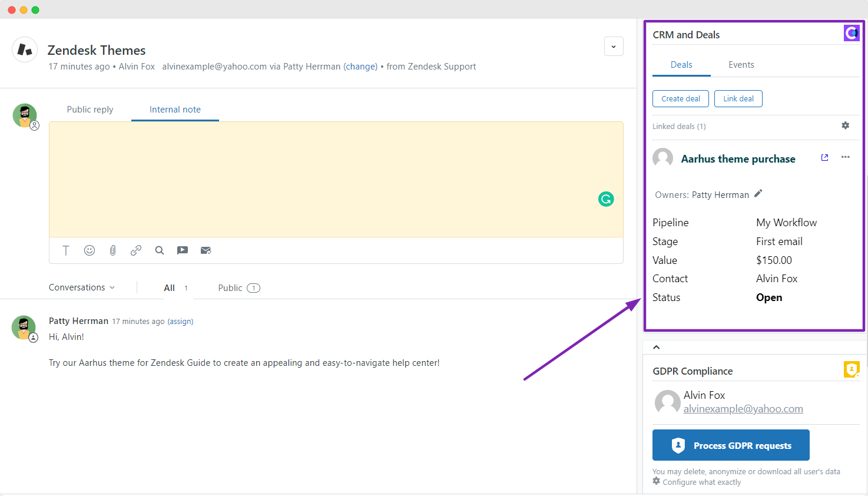Click Process GDPR requests button
The height and width of the screenshot is (496, 868).
731,445
